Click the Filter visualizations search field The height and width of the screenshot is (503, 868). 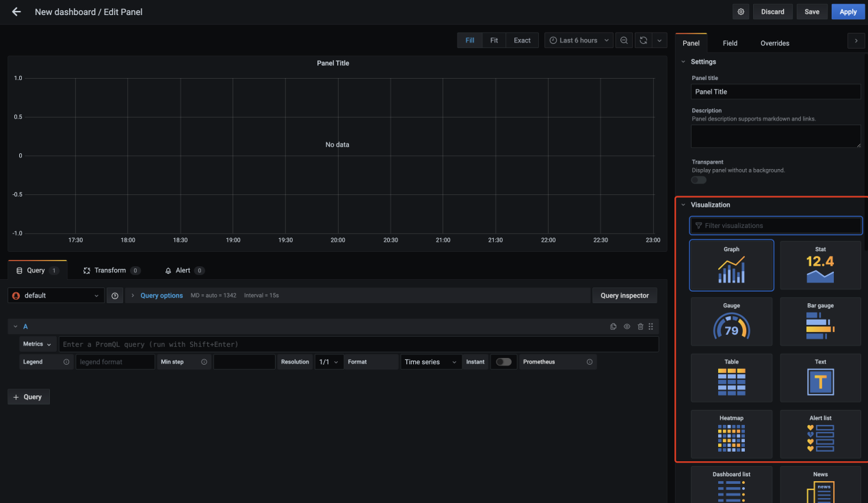776,226
